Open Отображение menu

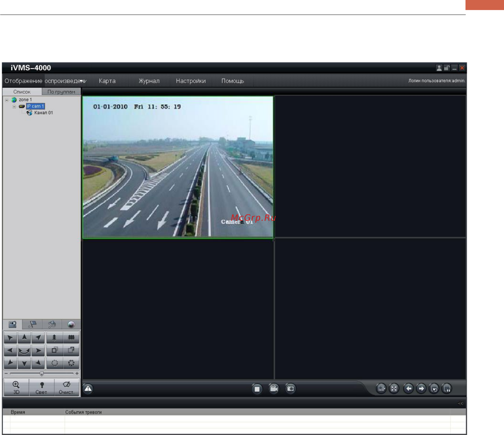click(23, 81)
